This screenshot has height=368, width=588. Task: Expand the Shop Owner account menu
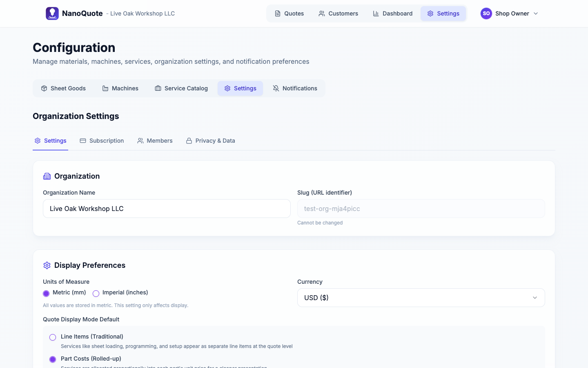[x=512, y=13]
